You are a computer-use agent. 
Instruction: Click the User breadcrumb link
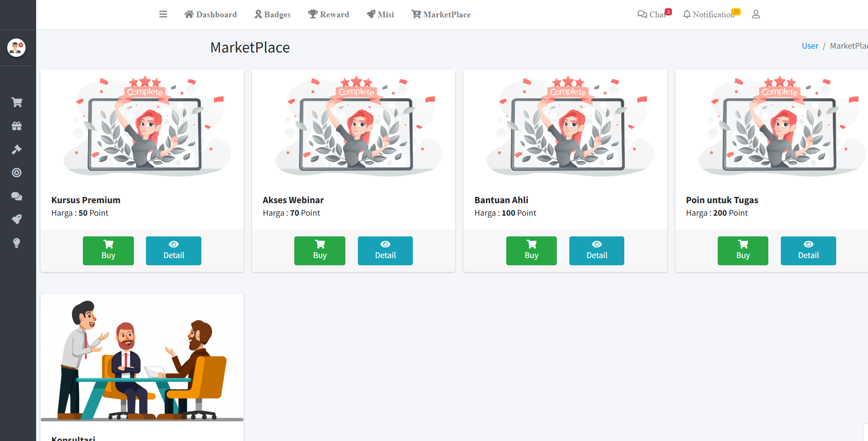(810, 46)
